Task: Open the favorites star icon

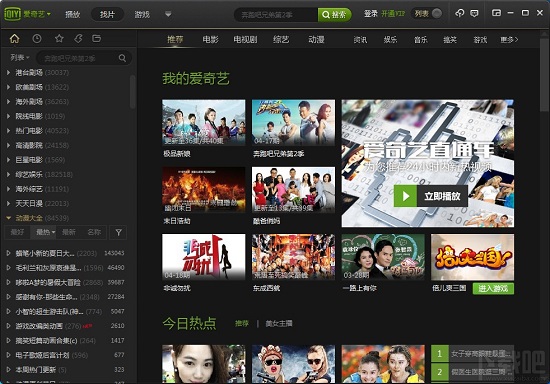Action: point(59,38)
